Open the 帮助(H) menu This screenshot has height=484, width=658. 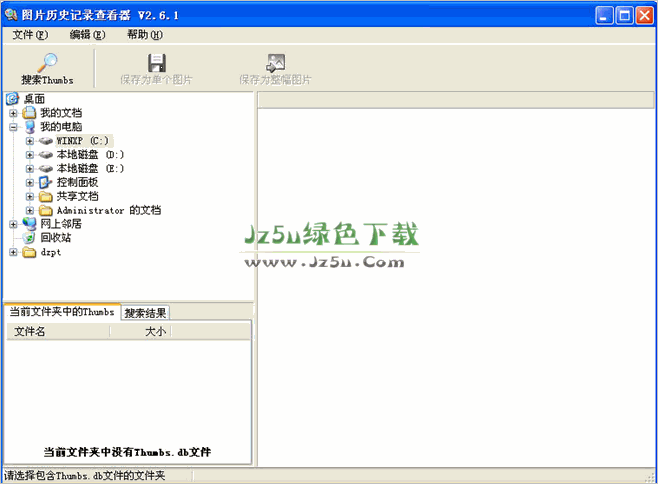click(145, 35)
